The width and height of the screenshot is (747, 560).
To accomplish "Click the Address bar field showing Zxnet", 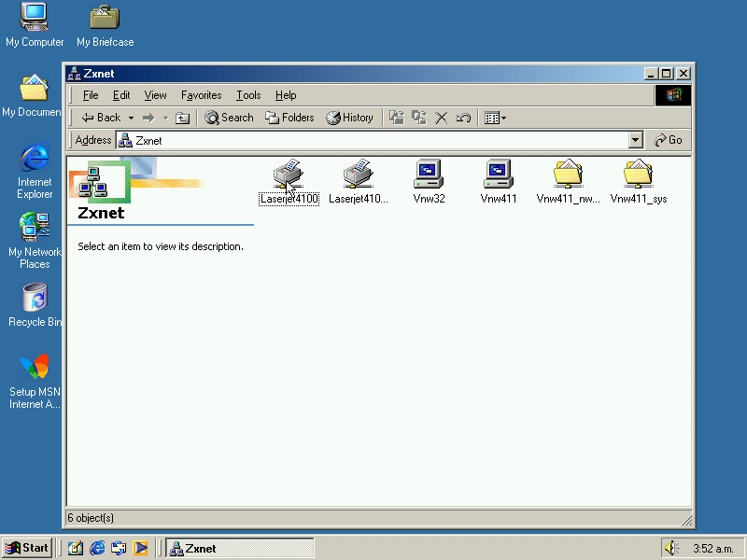I will [373, 141].
